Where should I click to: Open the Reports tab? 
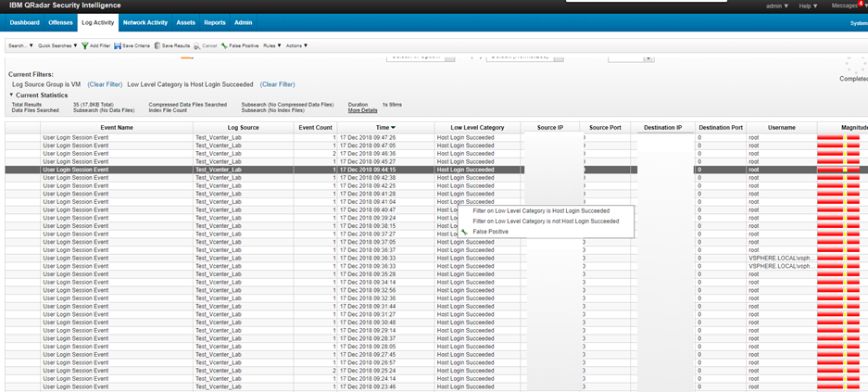(215, 22)
